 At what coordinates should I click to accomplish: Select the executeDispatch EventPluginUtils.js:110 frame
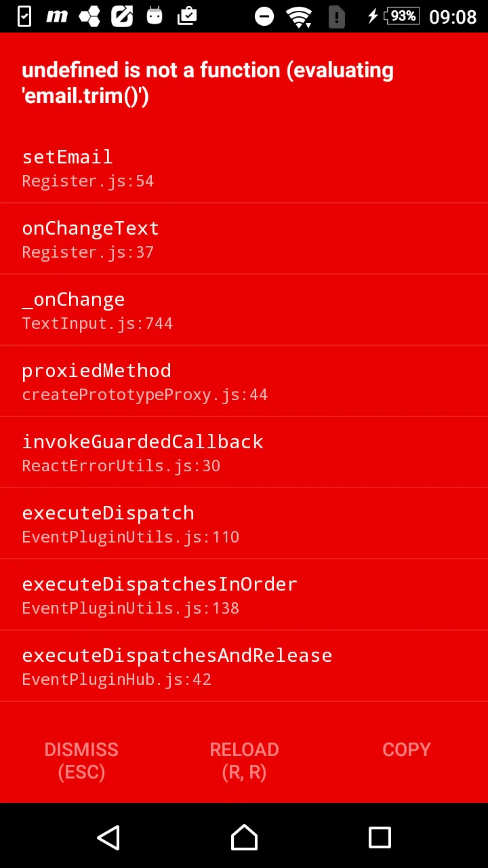[x=244, y=524]
